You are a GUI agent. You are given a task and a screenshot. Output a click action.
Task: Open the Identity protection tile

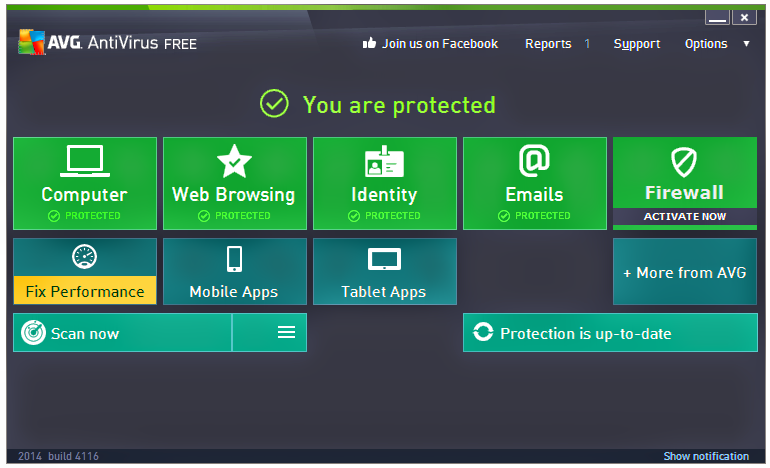(x=385, y=183)
